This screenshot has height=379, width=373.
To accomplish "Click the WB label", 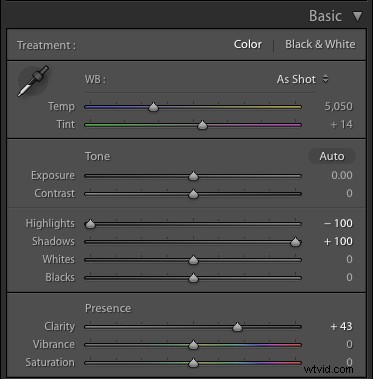I will tap(95, 80).
